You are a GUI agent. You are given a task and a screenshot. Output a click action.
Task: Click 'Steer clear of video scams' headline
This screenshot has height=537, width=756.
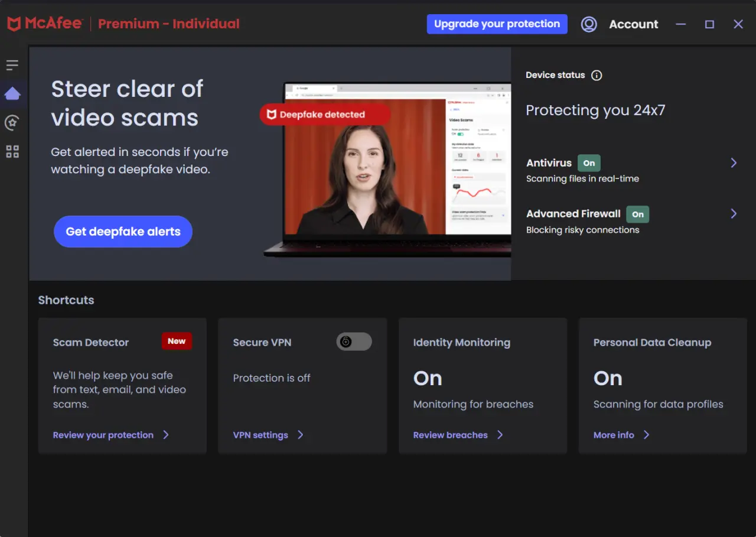point(127,103)
